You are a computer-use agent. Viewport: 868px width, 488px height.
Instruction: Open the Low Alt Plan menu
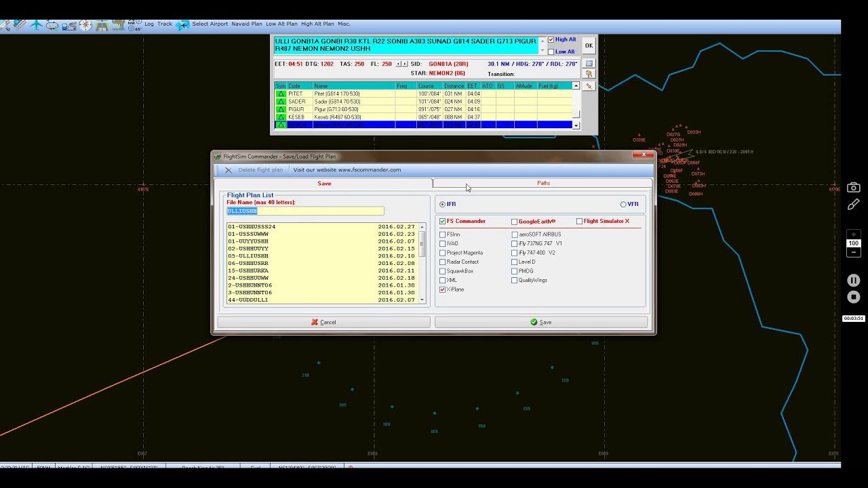281,24
